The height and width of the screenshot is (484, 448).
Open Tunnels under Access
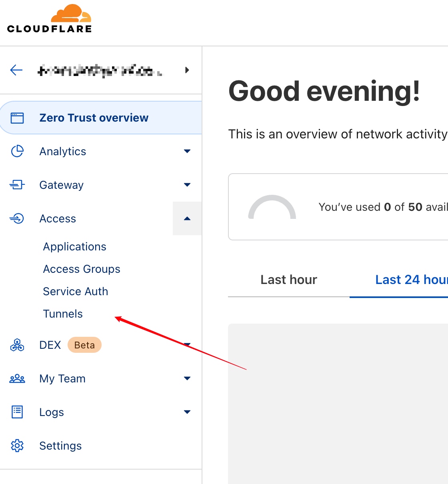63,314
